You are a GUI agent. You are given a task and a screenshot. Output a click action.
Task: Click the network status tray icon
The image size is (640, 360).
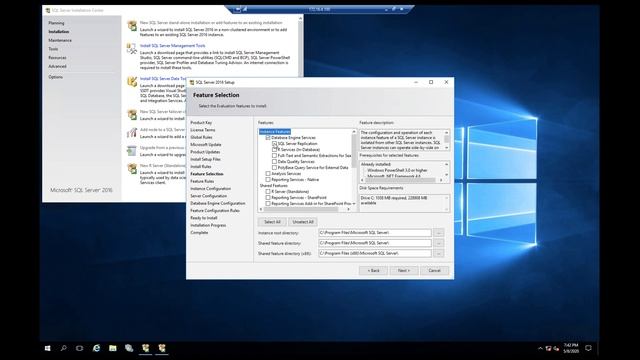pyautogui.click(x=549, y=348)
